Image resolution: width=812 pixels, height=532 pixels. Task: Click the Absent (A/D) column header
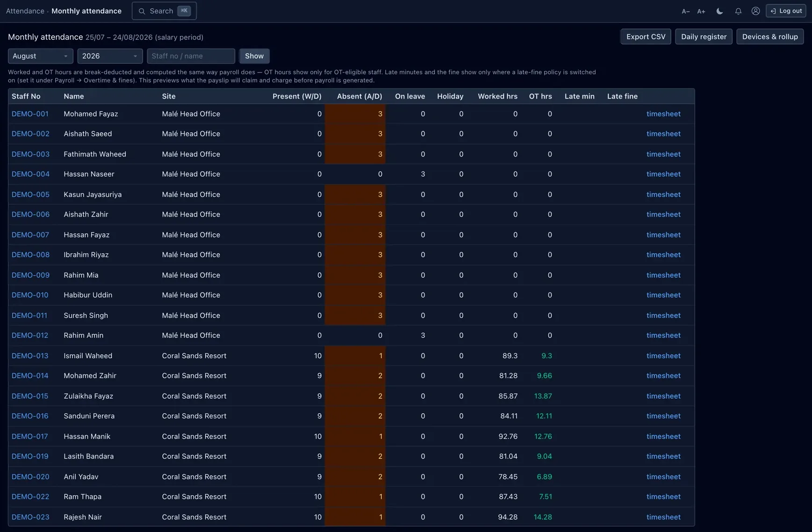tap(359, 96)
